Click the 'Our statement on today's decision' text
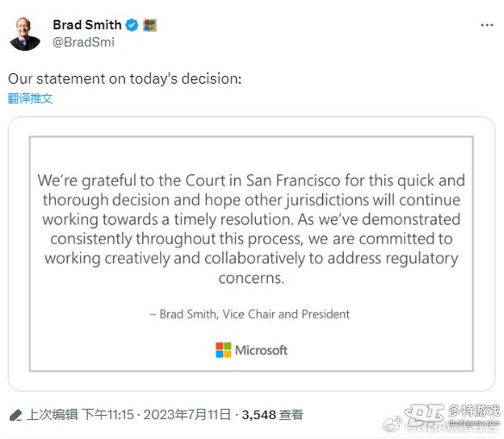This screenshot has width=504, height=439. point(125,78)
